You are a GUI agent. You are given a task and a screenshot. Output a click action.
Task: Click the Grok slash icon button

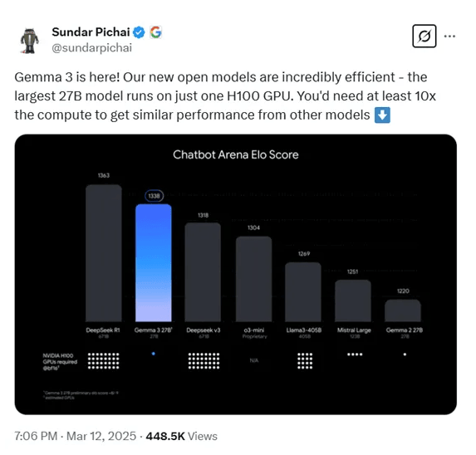click(424, 36)
